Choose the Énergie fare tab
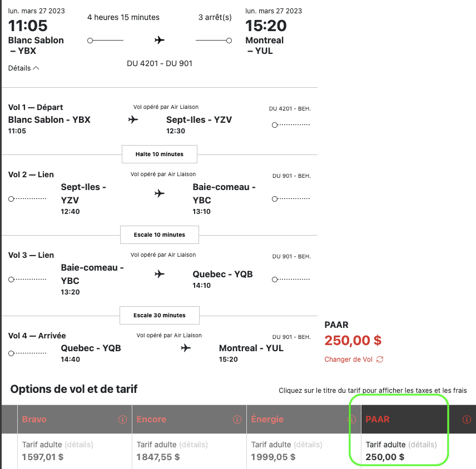 click(267, 420)
